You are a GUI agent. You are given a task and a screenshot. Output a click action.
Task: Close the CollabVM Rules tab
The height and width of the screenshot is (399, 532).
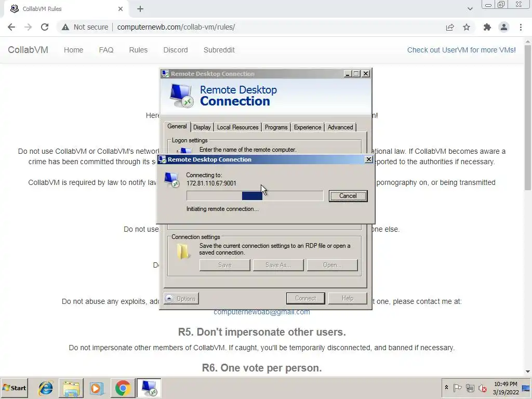(121, 9)
